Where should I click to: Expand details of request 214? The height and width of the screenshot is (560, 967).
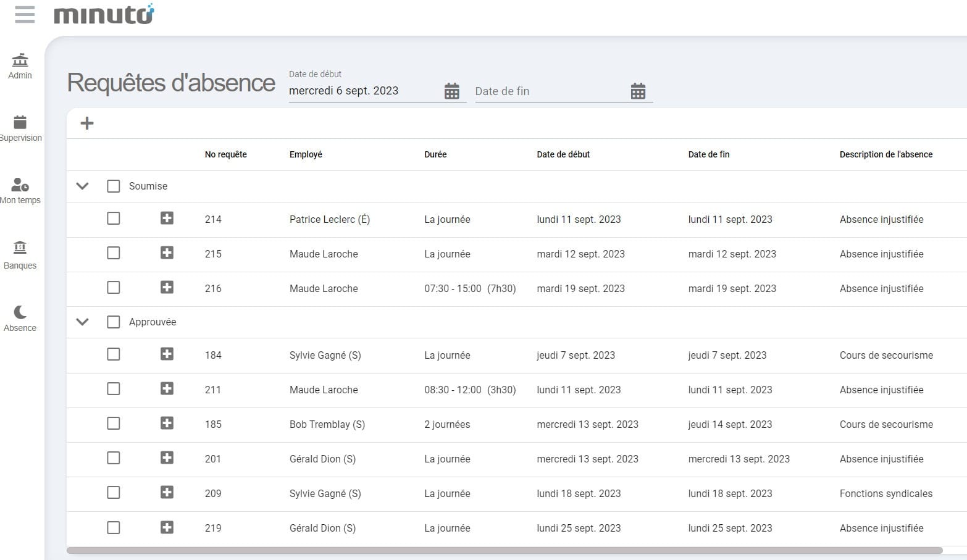(167, 218)
